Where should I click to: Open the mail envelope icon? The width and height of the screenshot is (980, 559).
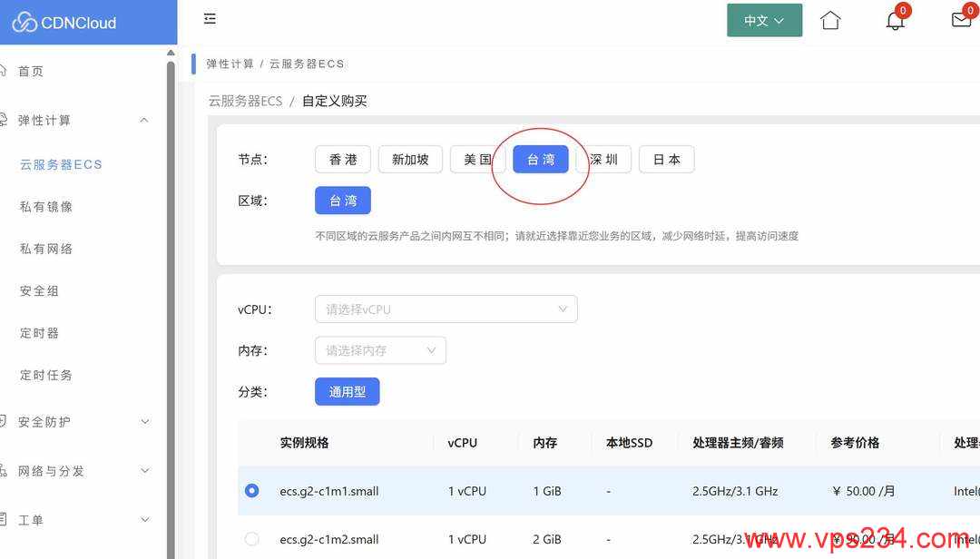(x=961, y=20)
